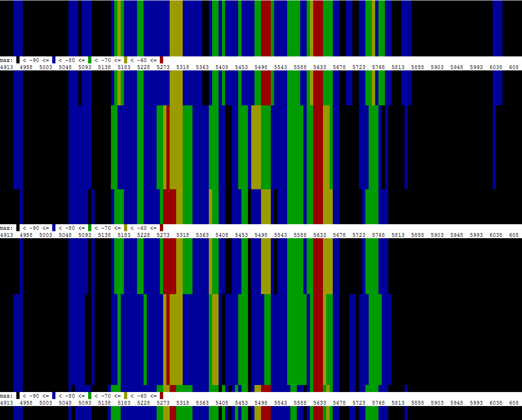522x420 pixels.
Task: Select the blue < -80 swatch in top legend
Action: (53, 60)
